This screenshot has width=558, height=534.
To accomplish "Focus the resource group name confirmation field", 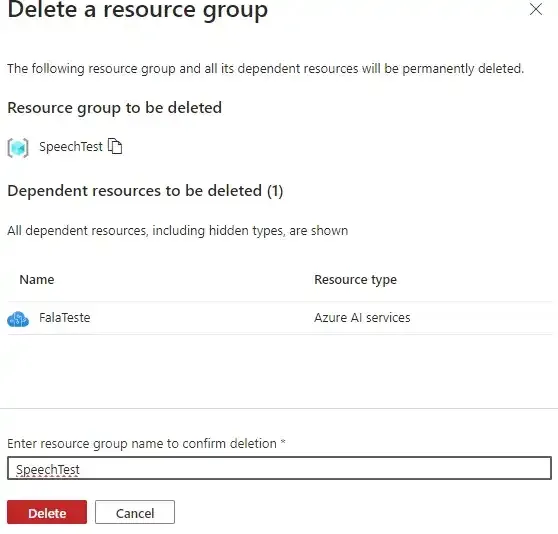I will 279,468.
